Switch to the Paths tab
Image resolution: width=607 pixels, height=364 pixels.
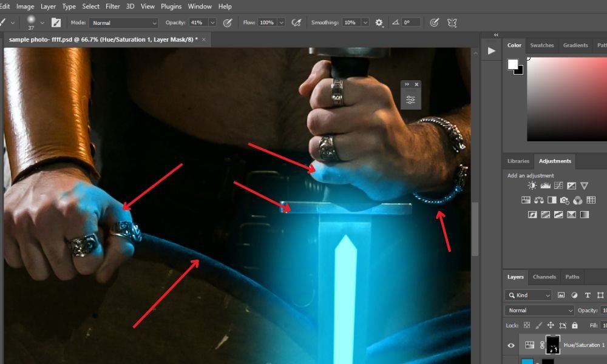click(572, 277)
